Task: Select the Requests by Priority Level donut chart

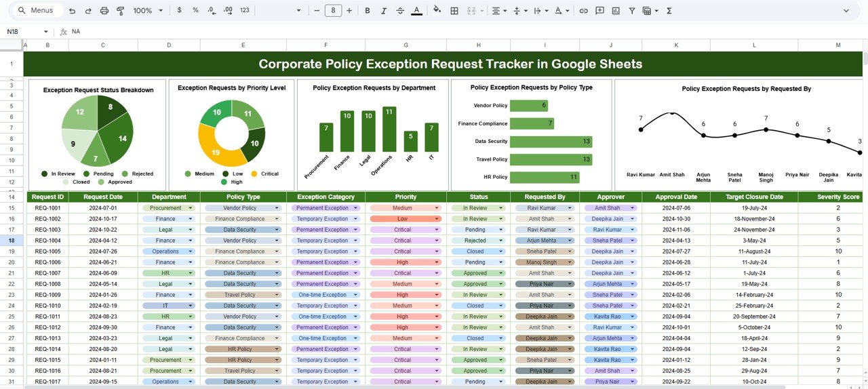Action: [x=231, y=134]
